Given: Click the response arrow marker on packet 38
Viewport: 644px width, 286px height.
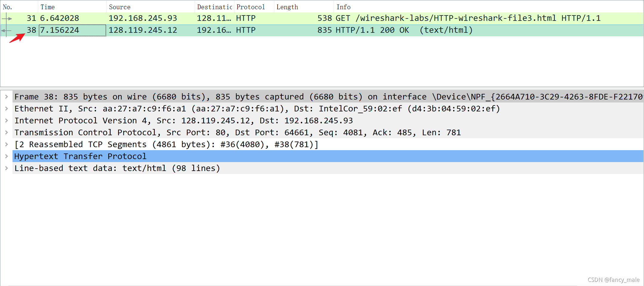Looking at the screenshot, I should coord(6,30).
